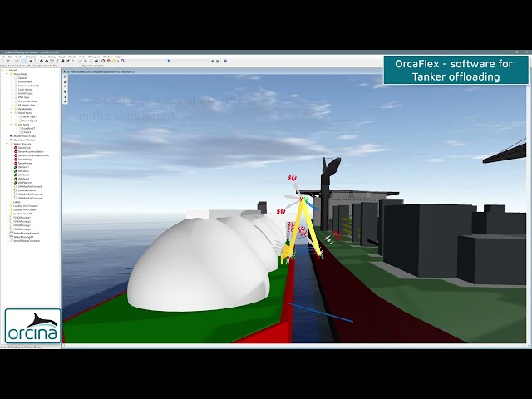Select the SlaveVessel (Tanker) item
This screenshot has width=532, height=399.
point(24,140)
